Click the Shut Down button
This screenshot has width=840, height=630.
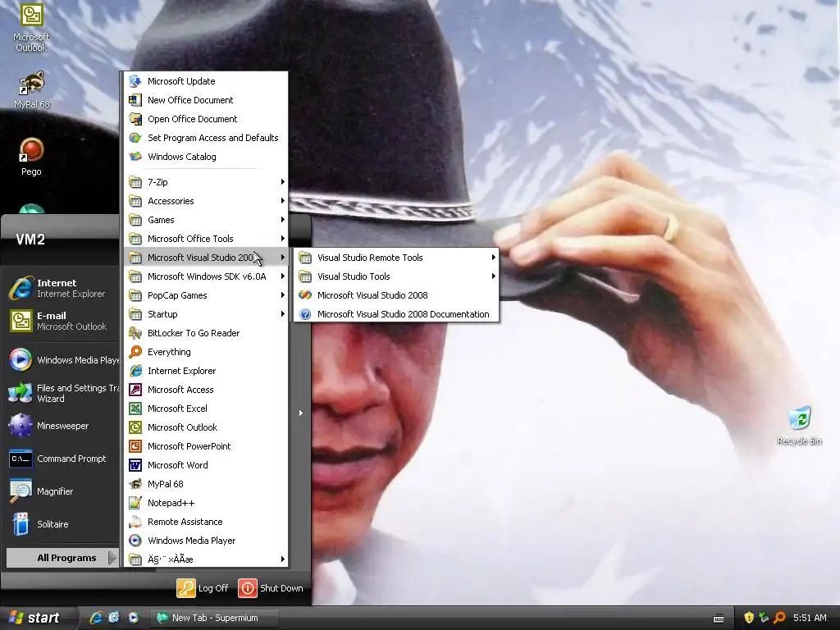(271, 588)
